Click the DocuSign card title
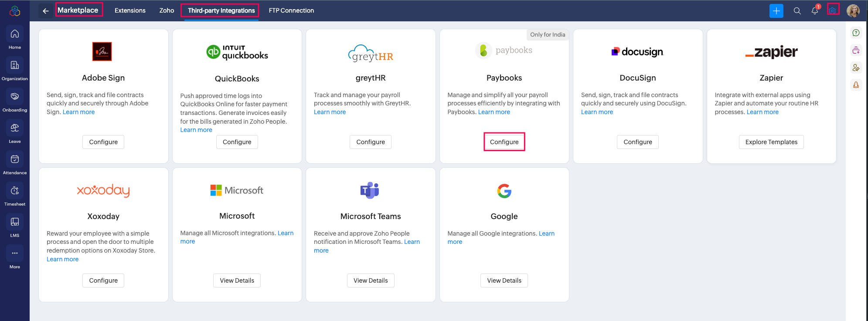This screenshot has width=868, height=321. click(638, 78)
